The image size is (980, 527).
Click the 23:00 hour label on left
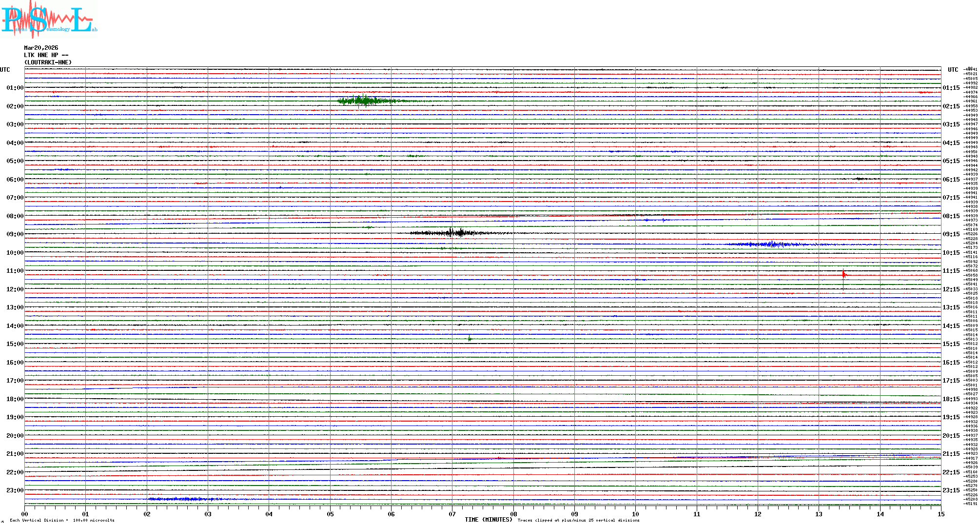click(x=15, y=490)
